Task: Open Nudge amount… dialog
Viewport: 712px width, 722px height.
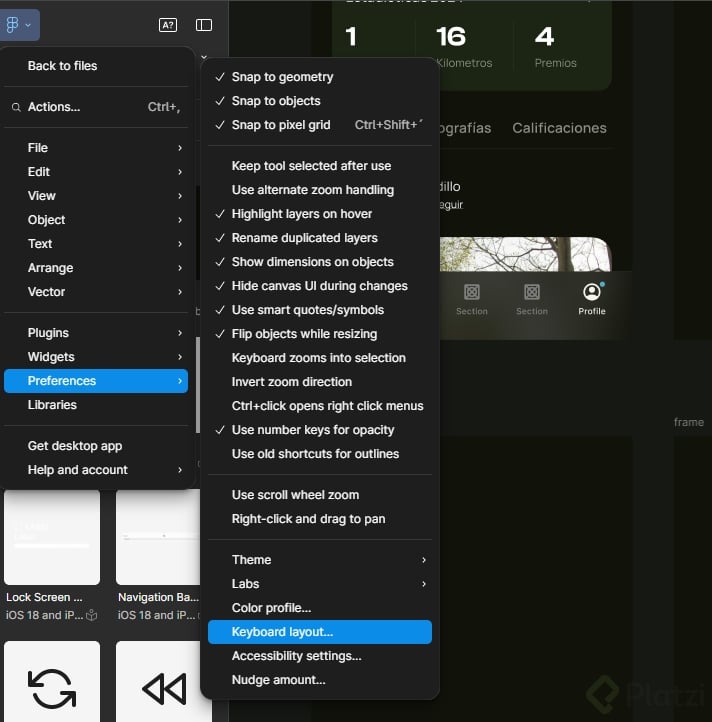Action: (320, 680)
